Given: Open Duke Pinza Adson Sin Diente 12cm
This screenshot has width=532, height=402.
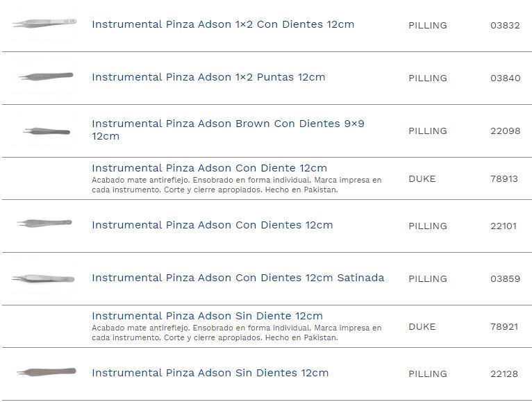Looking at the screenshot, I should point(207,316).
